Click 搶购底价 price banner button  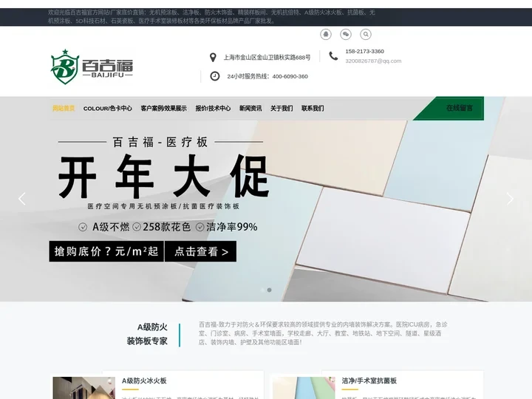pyautogui.click(x=106, y=251)
